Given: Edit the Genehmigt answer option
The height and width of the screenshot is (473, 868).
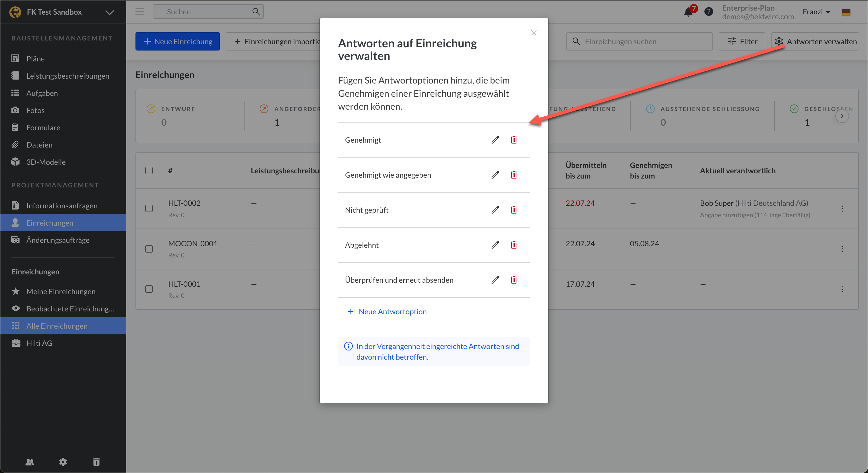Looking at the screenshot, I should [495, 140].
